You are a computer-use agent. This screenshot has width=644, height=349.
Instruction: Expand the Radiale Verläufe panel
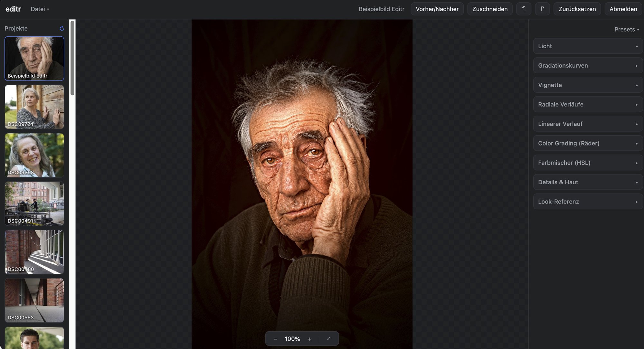pyautogui.click(x=588, y=104)
